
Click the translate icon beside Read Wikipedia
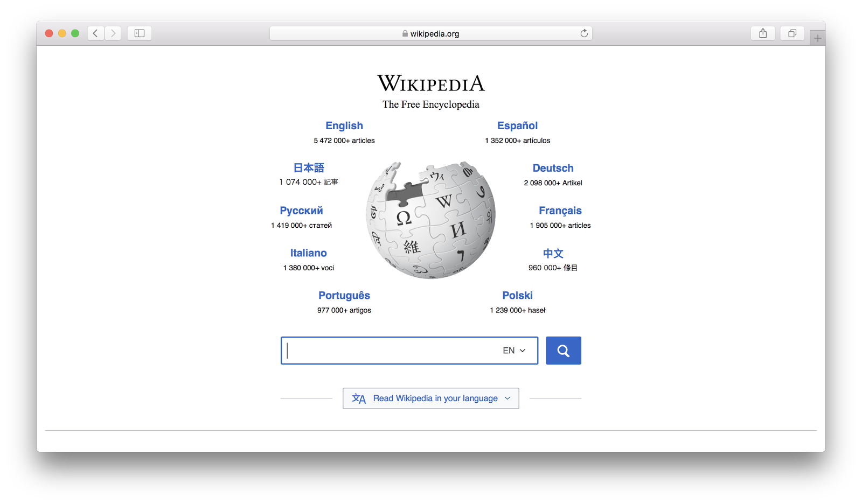click(359, 398)
